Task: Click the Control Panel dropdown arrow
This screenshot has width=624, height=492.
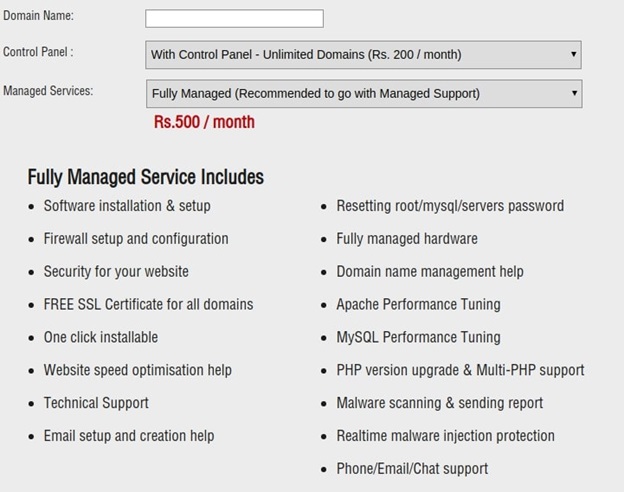Action: click(573, 54)
